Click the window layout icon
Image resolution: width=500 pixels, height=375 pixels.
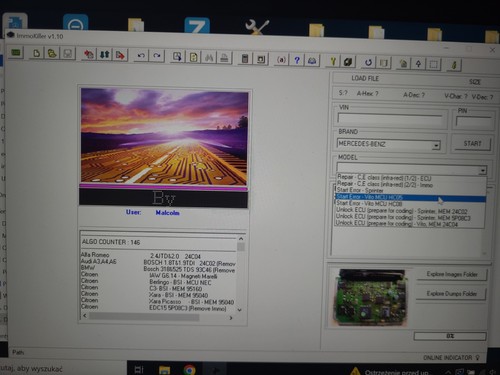[261, 59]
